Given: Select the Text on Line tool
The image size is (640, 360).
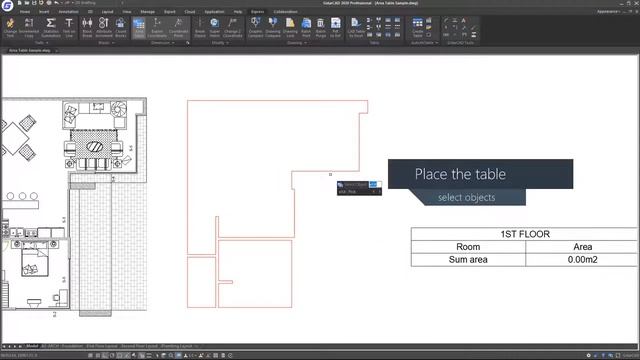Looking at the screenshot, I should point(69,28).
